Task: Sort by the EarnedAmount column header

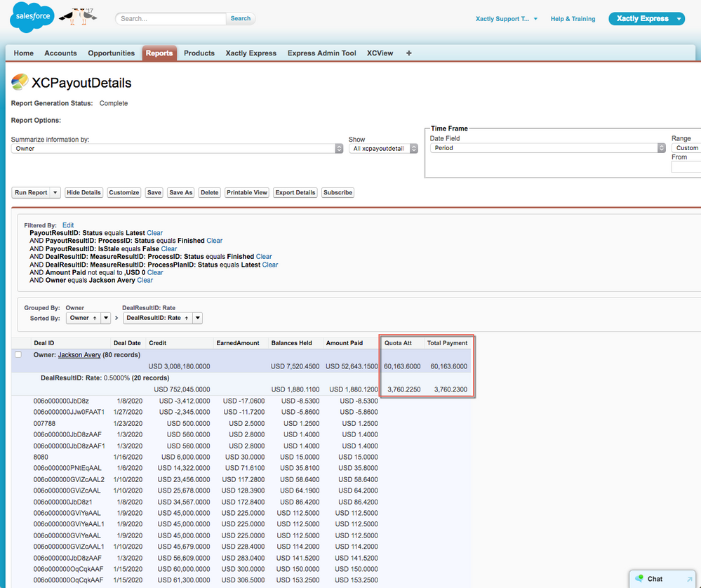Action: click(x=238, y=343)
